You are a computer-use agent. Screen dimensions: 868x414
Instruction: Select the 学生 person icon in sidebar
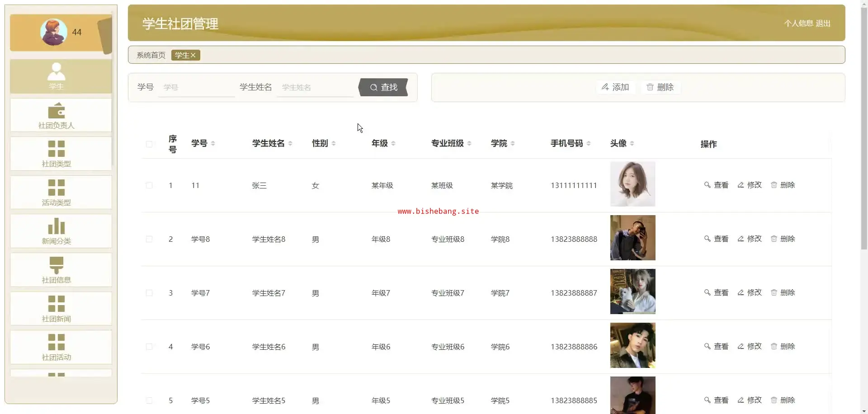point(57,71)
